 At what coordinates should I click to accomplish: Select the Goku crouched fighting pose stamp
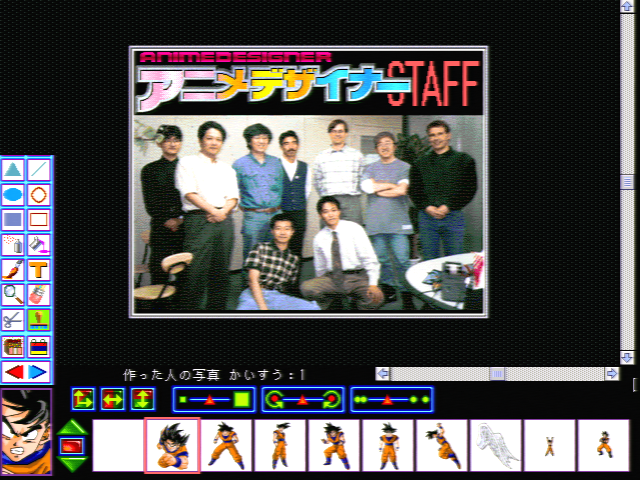(334, 445)
